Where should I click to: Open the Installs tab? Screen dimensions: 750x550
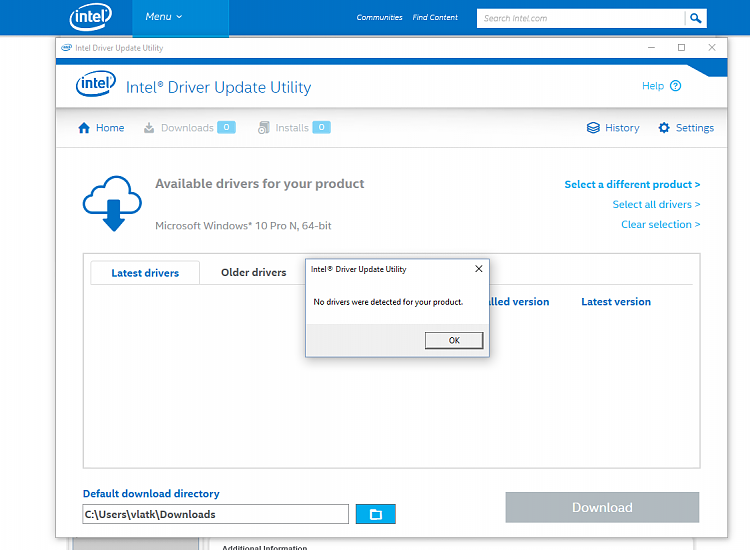point(292,128)
